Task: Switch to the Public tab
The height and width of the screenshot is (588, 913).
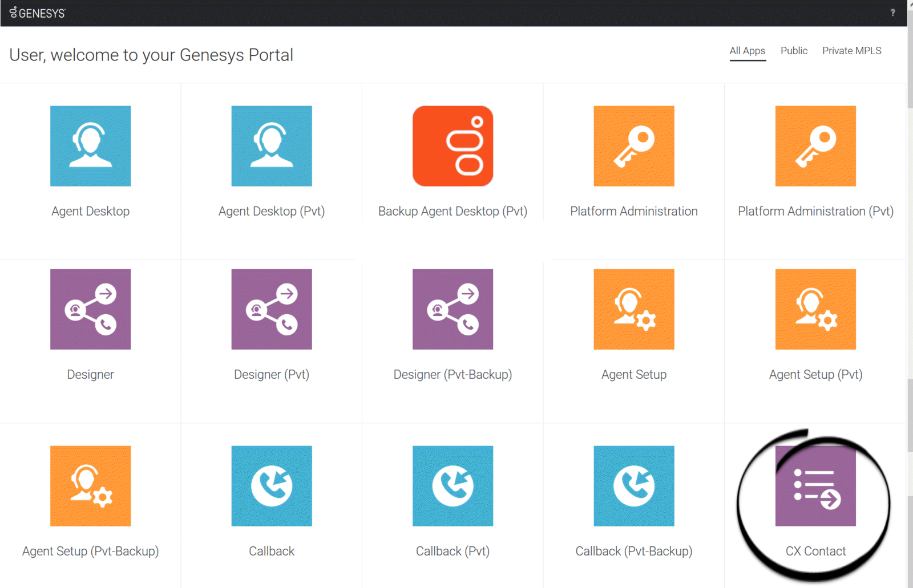Action: click(794, 51)
